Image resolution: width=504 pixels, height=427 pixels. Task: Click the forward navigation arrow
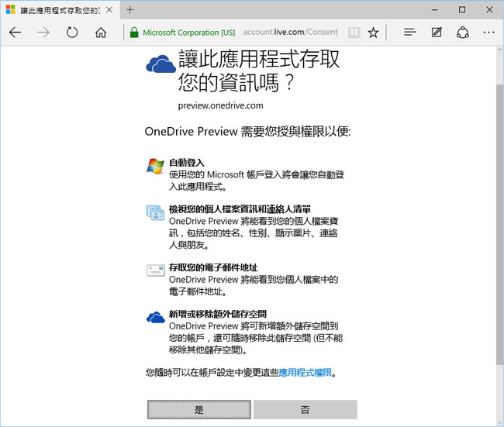43,33
